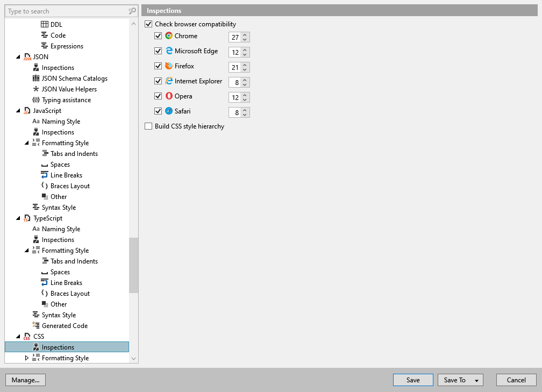Click search magnifier icon in search box
The image size is (542, 392).
pos(132,11)
